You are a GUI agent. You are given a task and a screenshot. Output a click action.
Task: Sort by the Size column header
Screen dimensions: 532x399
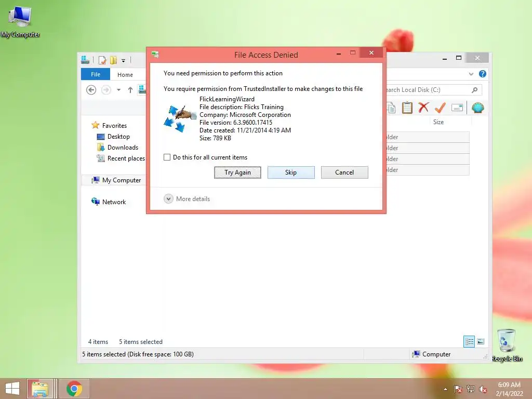[x=438, y=122]
